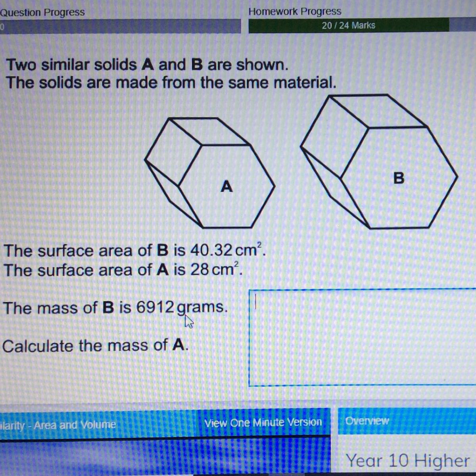Click the 'Two similar solids A and B are shown' line

click(147, 64)
